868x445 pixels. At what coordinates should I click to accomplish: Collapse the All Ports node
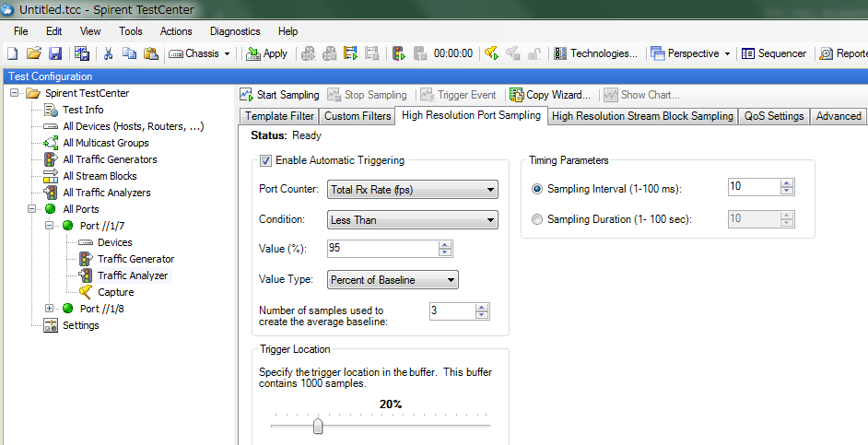click(x=31, y=209)
